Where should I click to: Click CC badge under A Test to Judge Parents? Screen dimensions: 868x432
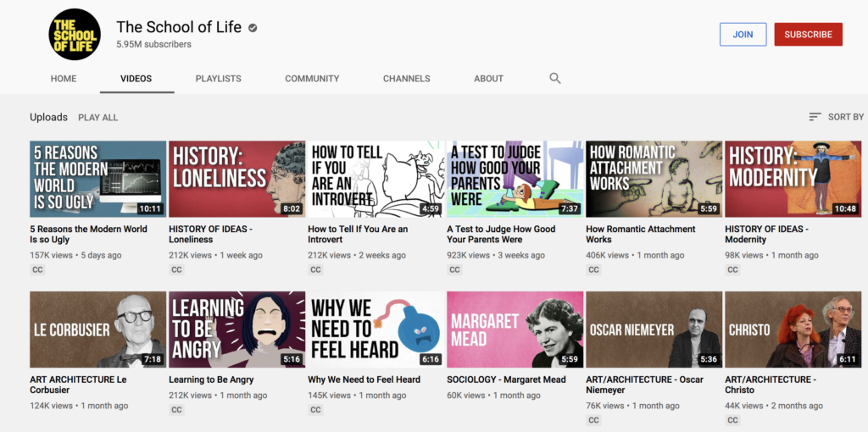tap(454, 270)
